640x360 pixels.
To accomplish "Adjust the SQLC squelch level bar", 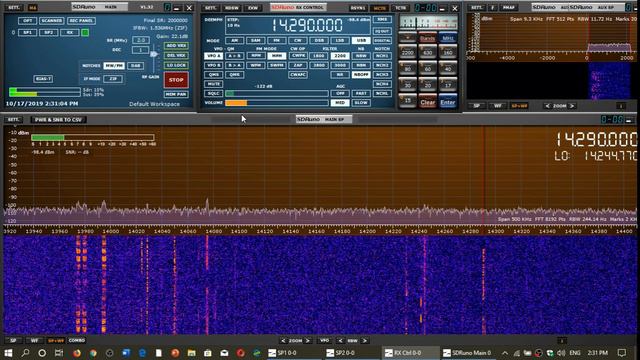I will (x=277, y=93).
